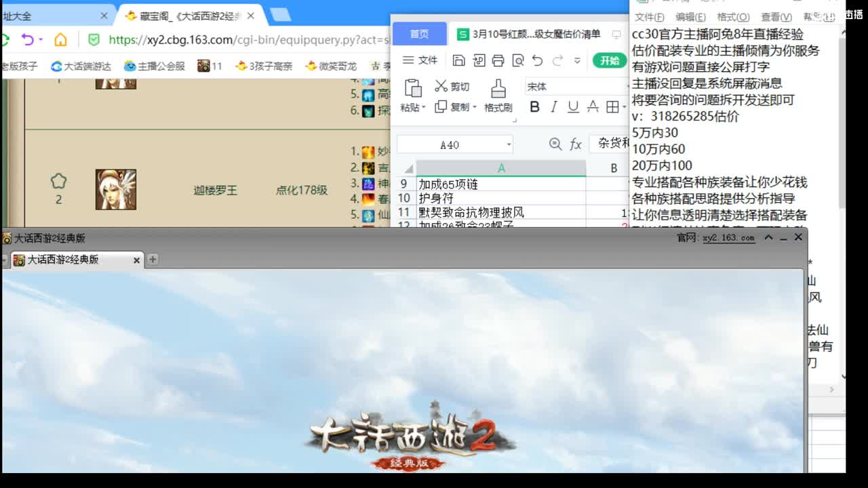Click skill icon 1 in 迦楼罗王 row
868x488 pixels.
pyautogui.click(x=368, y=152)
